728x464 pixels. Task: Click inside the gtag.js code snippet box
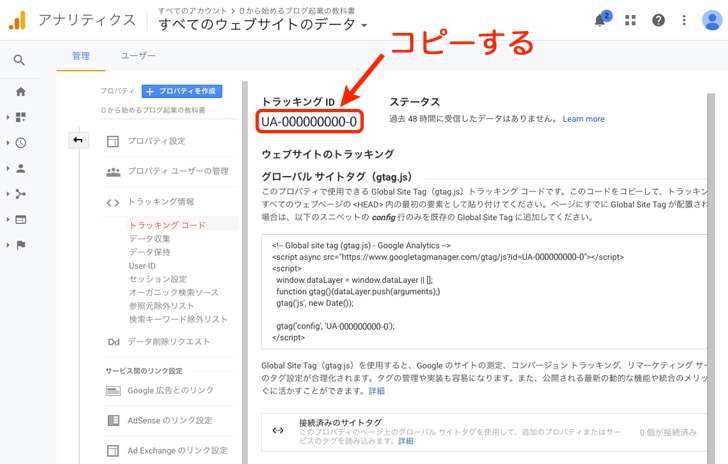484,292
